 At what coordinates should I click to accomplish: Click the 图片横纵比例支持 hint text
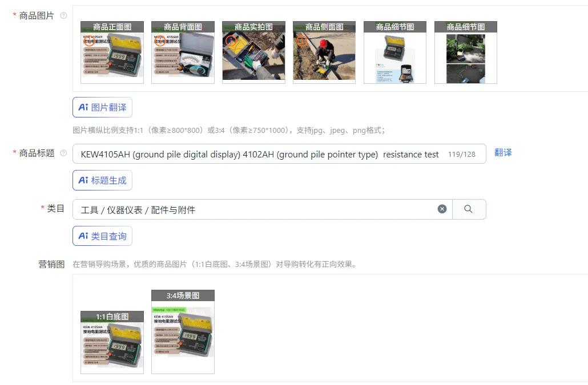tap(228, 131)
